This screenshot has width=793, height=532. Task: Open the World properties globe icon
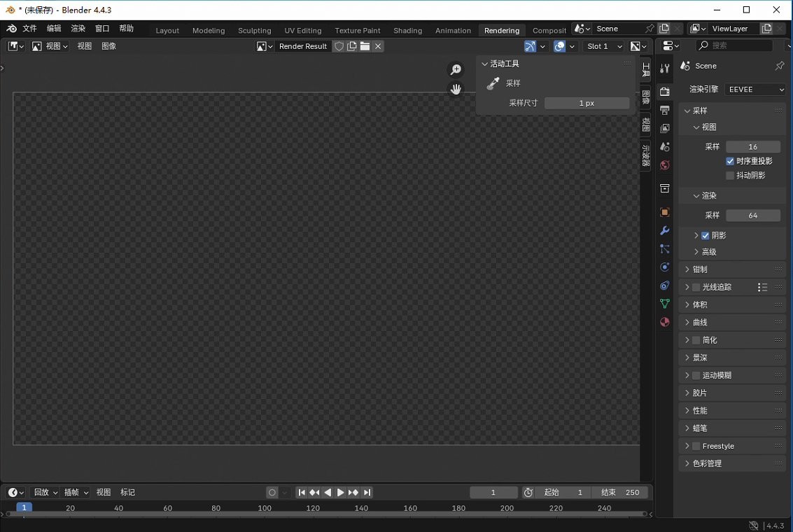[665, 165]
